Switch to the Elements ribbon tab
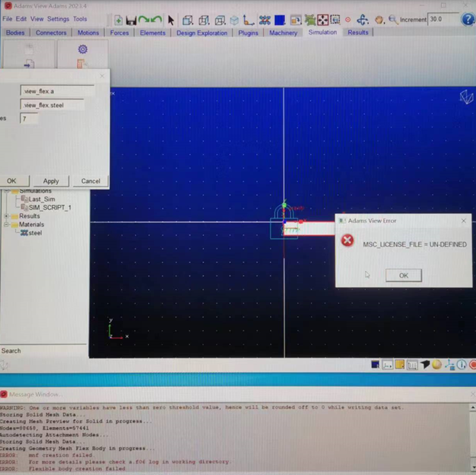The image size is (476, 475). (x=153, y=33)
